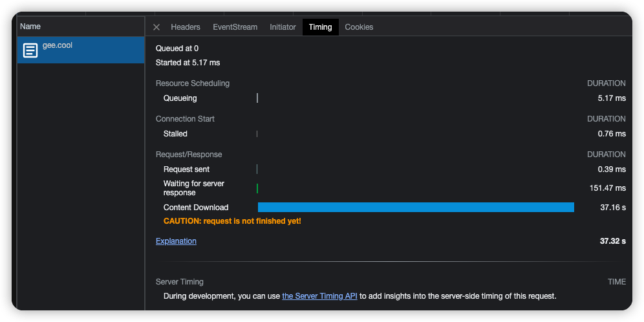Click the Content Download 37.16 s duration
644x322 pixels.
click(x=612, y=208)
